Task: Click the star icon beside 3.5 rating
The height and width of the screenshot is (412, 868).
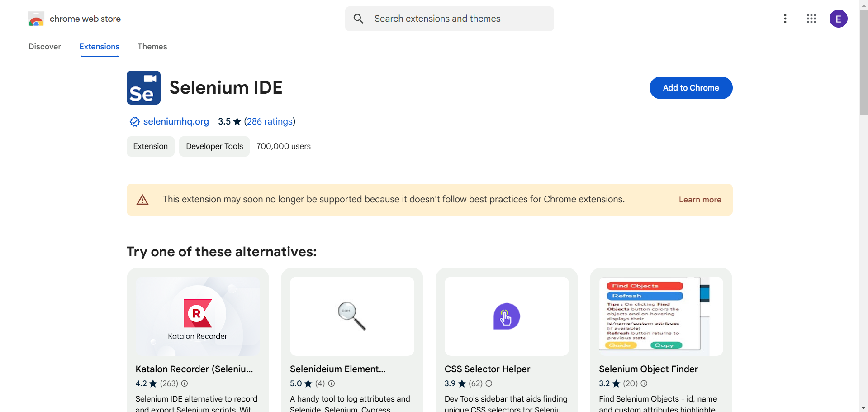Action: point(237,121)
